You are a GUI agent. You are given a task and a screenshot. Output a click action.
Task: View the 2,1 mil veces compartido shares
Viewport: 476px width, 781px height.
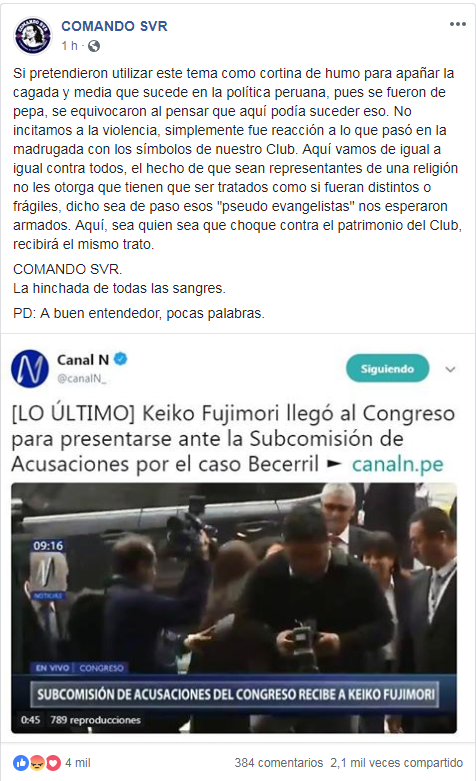pyautogui.click(x=396, y=763)
